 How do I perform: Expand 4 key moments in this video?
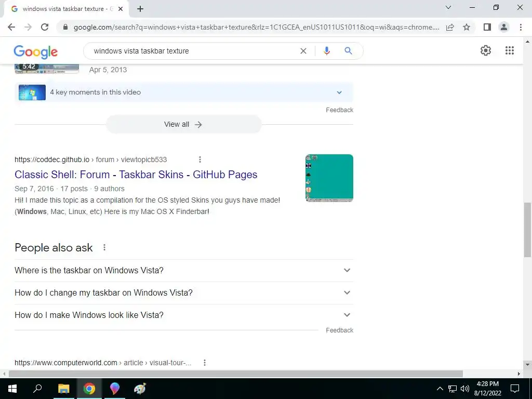click(184, 92)
